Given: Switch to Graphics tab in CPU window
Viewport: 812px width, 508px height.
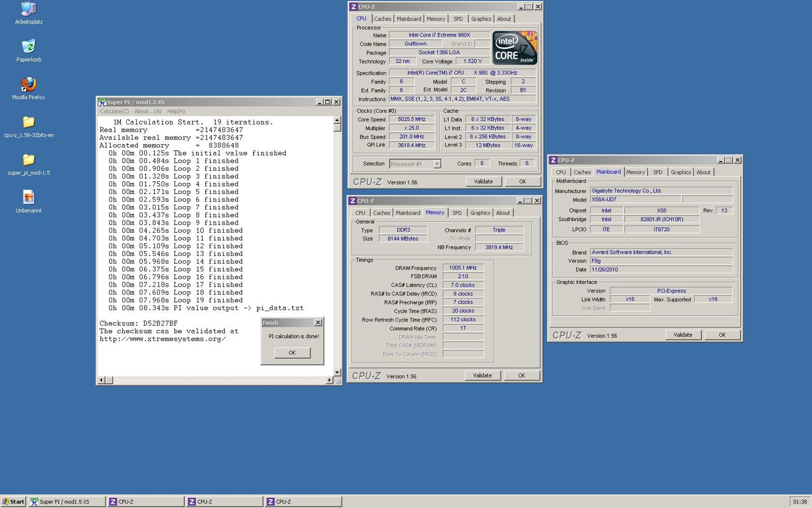Looking at the screenshot, I should [x=481, y=19].
